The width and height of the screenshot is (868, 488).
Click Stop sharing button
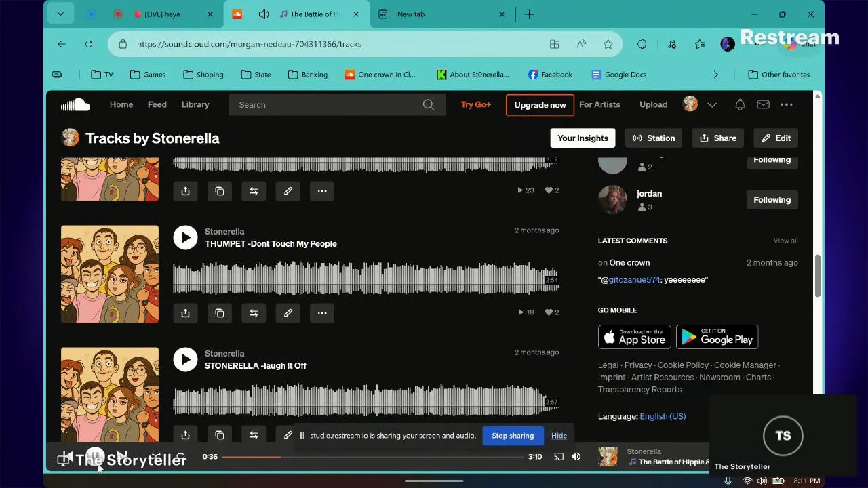point(513,436)
